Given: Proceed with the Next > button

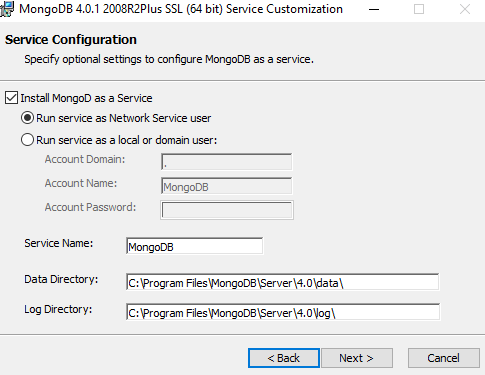Looking at the screenshot, I should click(x=357, y=358).
